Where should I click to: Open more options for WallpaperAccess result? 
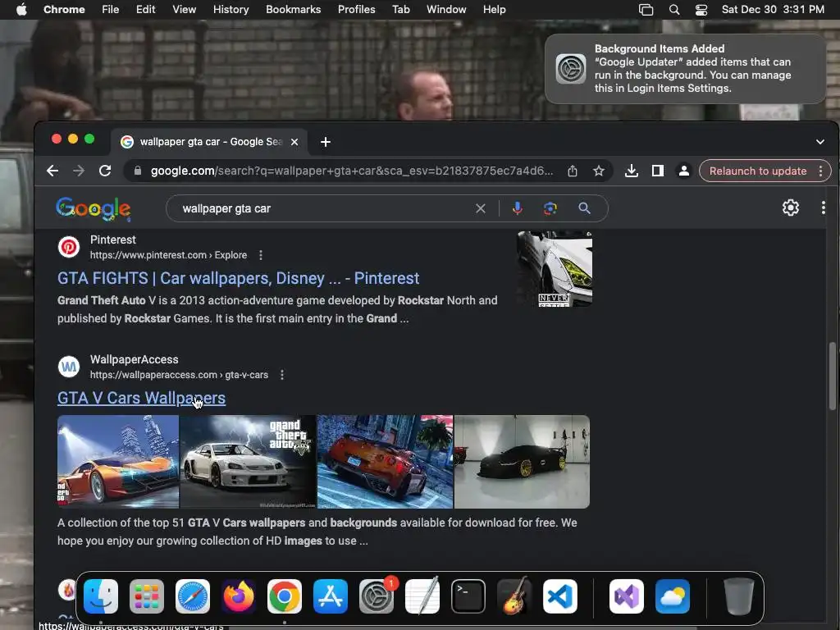point(282,375)
